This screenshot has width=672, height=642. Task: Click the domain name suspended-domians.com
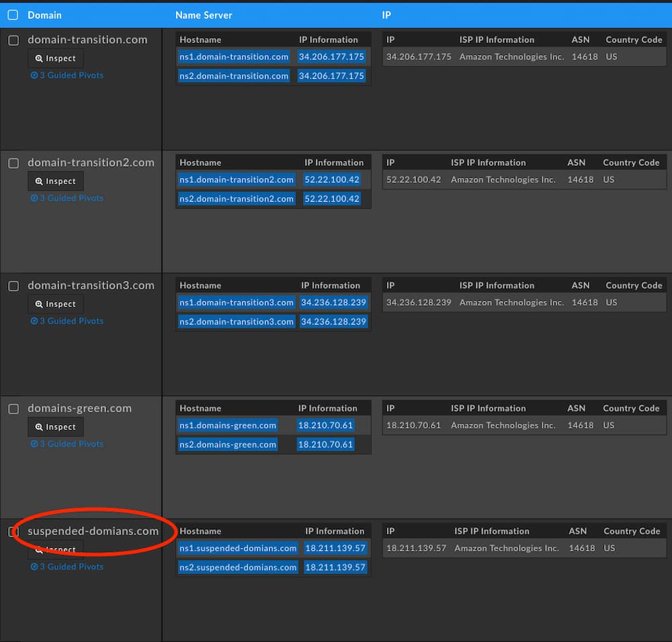point(93,531)
